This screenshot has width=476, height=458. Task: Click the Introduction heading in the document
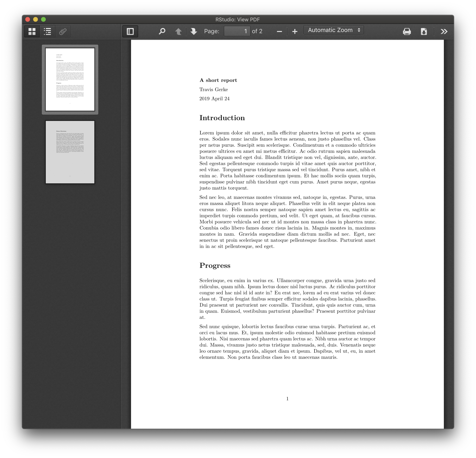[x=222, y=118]
